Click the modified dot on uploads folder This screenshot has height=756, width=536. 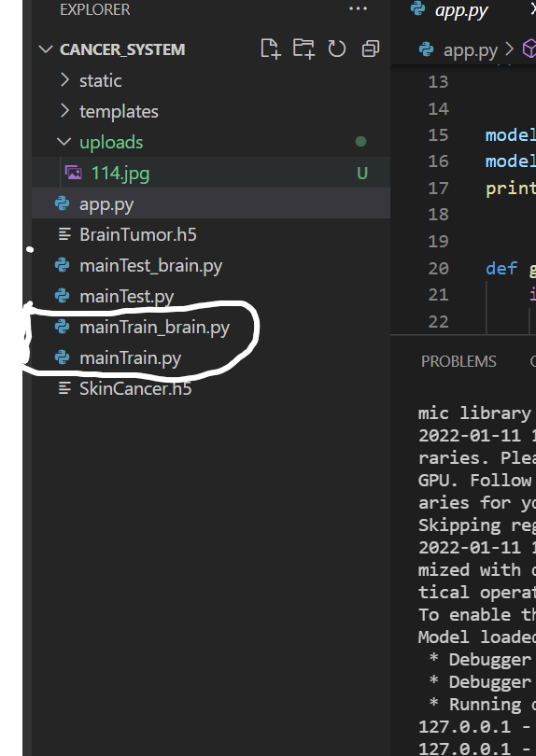pyautogui.click(x=360, y=142)
